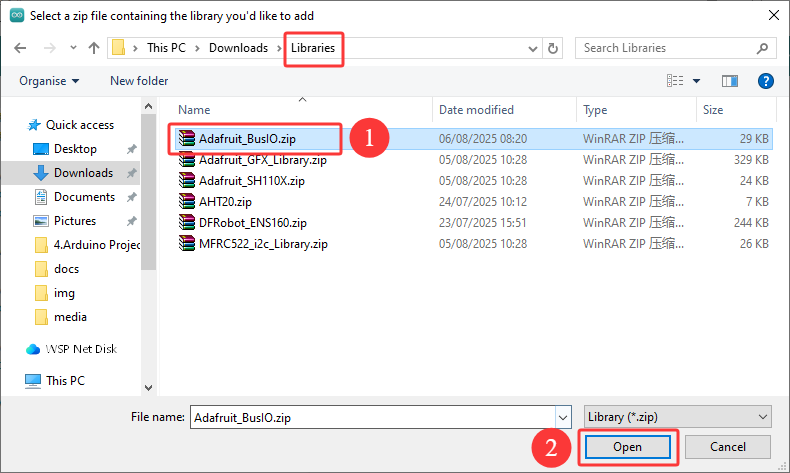
Task: Click the Search Libraries field
Action: click(668, 48)
